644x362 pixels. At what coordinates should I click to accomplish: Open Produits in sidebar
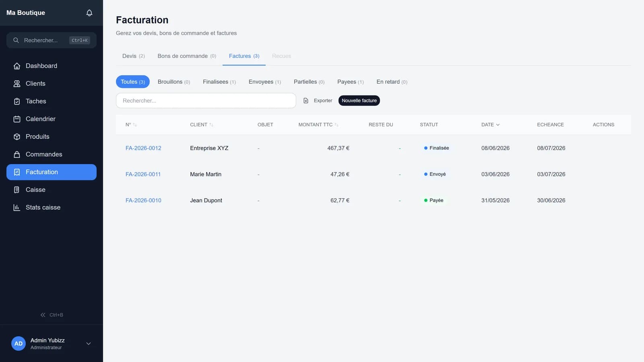coord(52,137)
